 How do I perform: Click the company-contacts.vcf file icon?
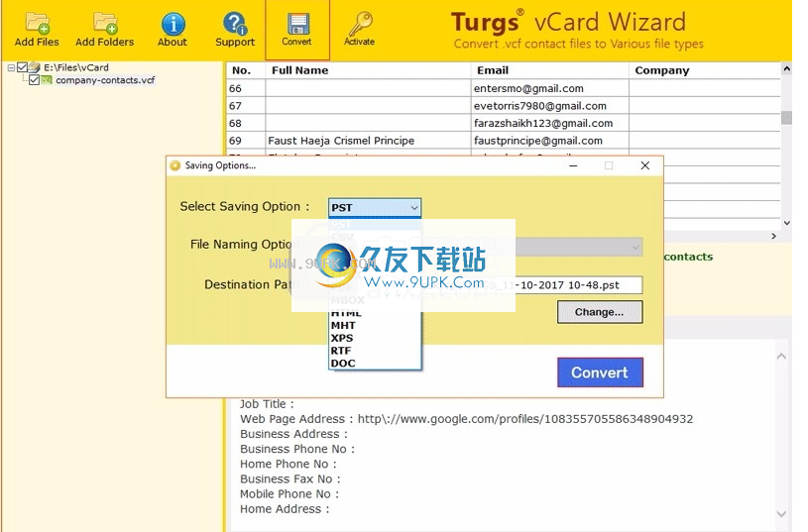(47, 80)
